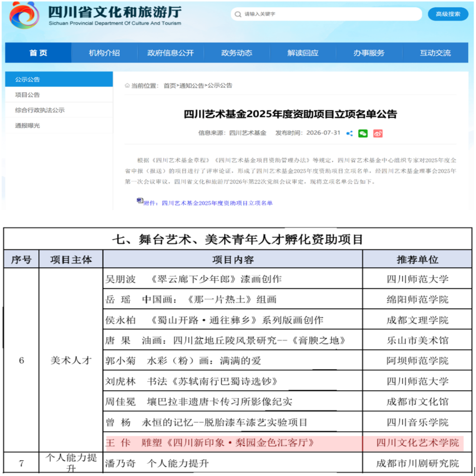Image resolution: width=476 pixels, height=476 pixels.
Task: Click the 信息来源: 四川艺术基金 text
Action: (232, 133)
